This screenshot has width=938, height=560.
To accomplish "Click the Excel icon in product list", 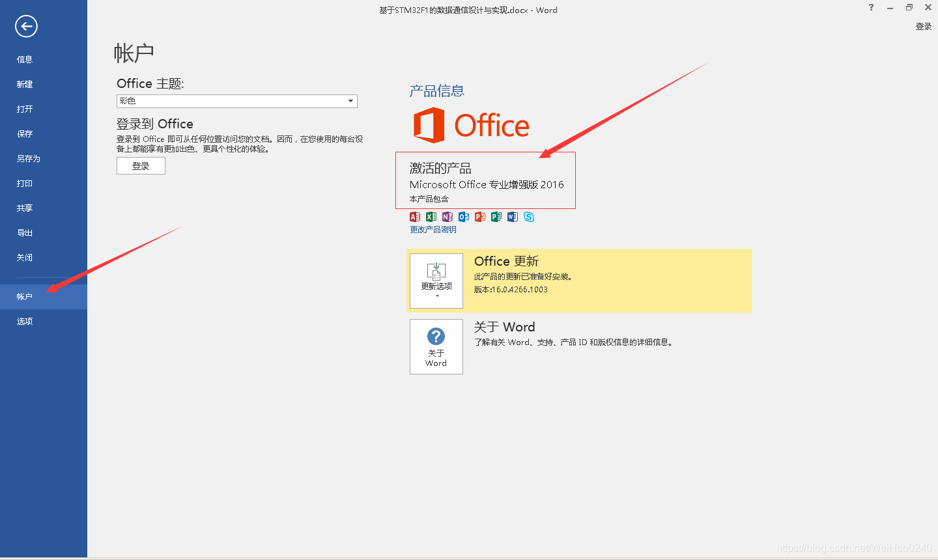I will (431, 217).
